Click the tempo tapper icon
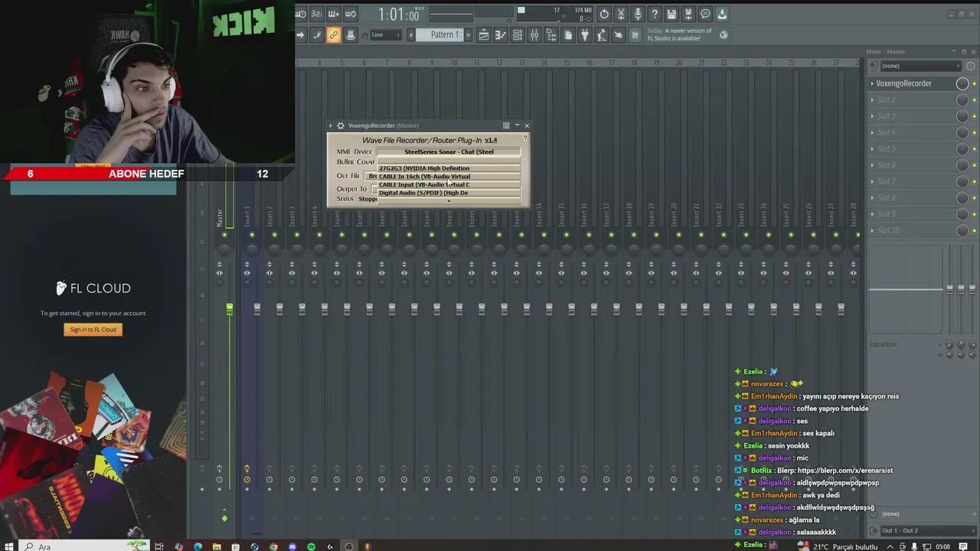Viewport: 980px width, 551px height. tap(602, 34)
